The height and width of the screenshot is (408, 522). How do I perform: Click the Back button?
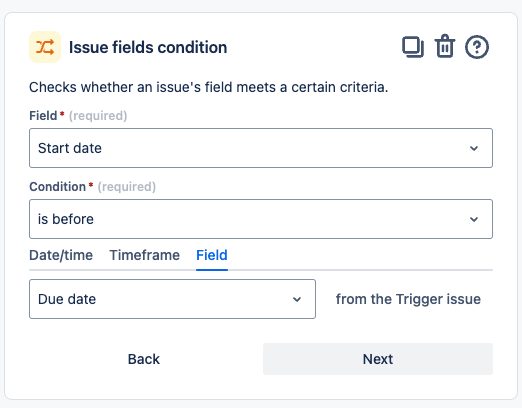point(144,359)
